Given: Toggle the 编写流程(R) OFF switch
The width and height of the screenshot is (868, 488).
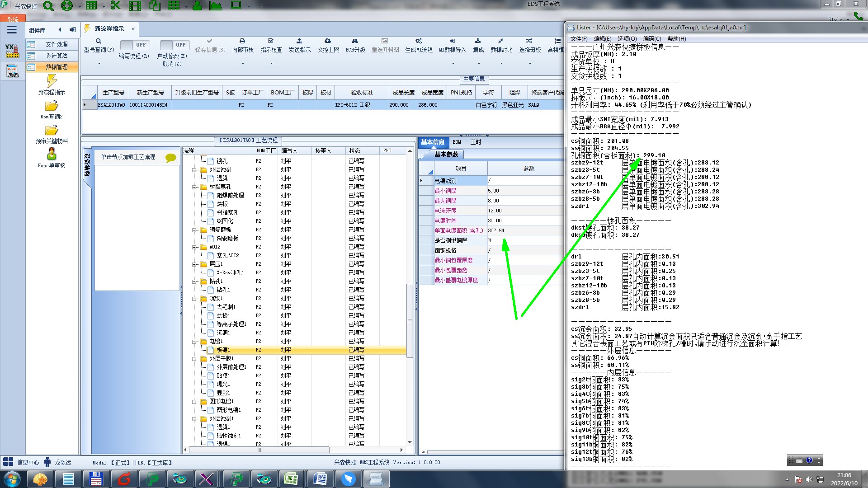Looking at the screenshot, I should [x=134, y=45].
